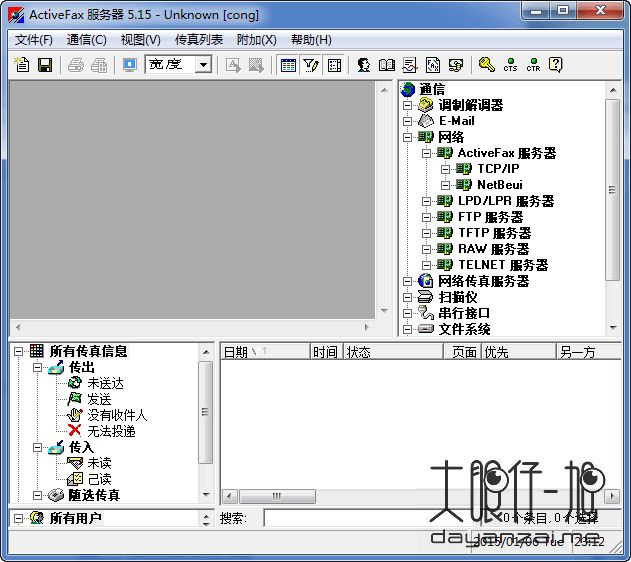This screenshot has height=562, width=631.
Task: Click the second printer/fax toolbar icon
Action: [x=99, y=65]
